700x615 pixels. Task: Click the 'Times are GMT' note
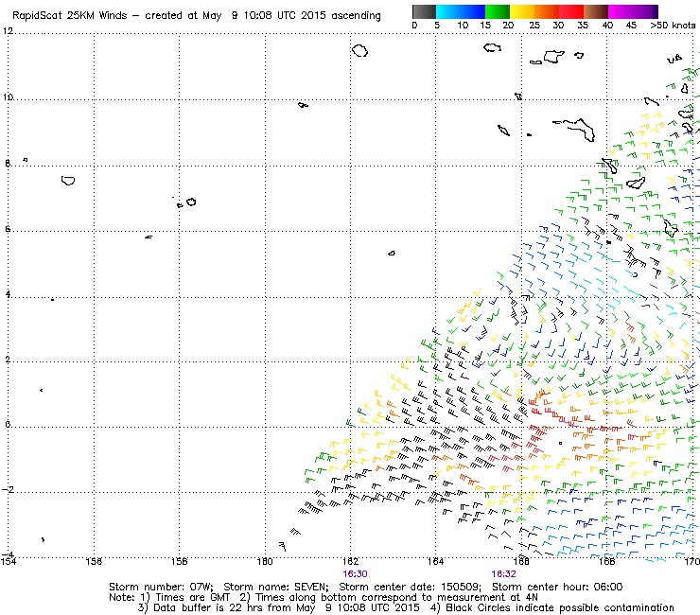(x=193, y=598)
